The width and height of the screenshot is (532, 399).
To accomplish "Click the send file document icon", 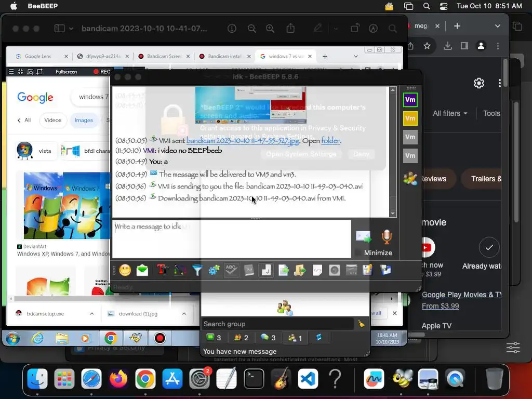I will pos(283,270).
